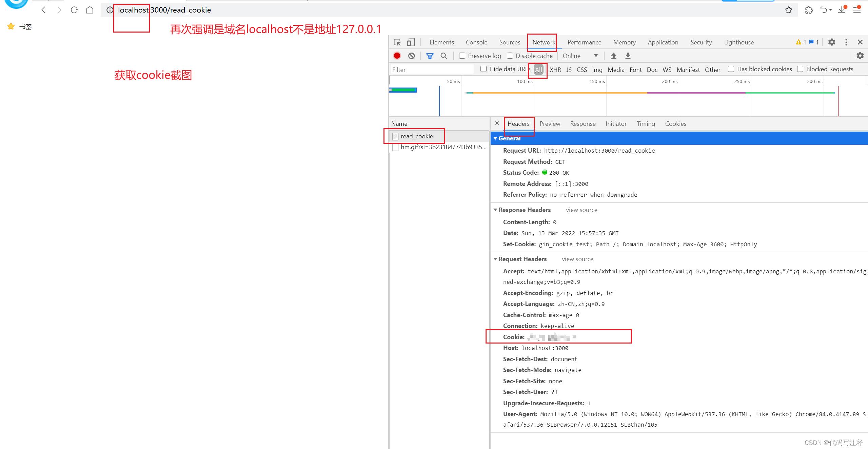
Task: Check Blocked Requests
Action: tap(800, 69)
